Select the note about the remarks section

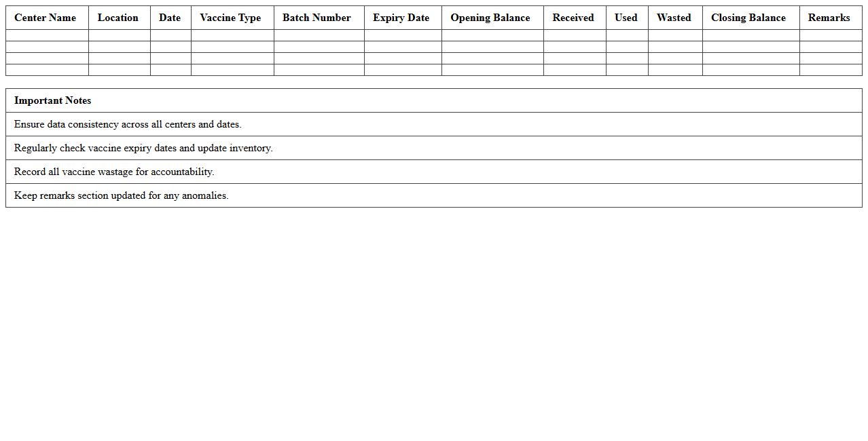pos(121,195)
